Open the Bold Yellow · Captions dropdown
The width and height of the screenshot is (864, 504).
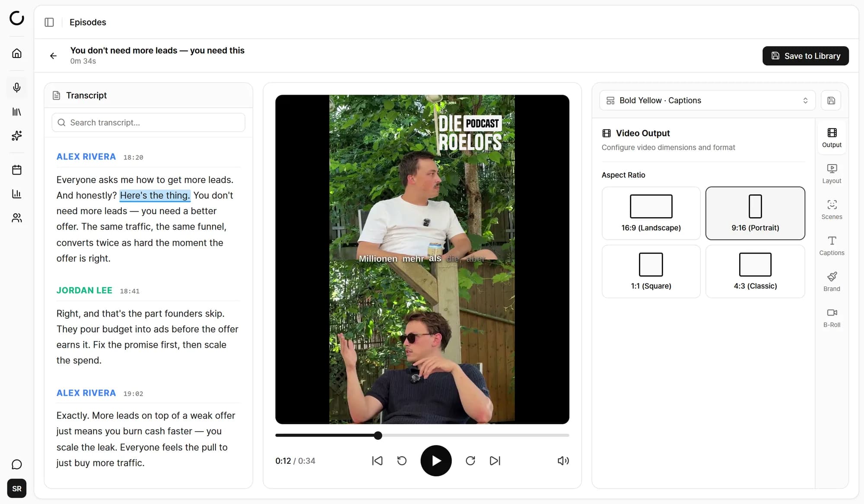pyautogui.click(x=707, y=100)
